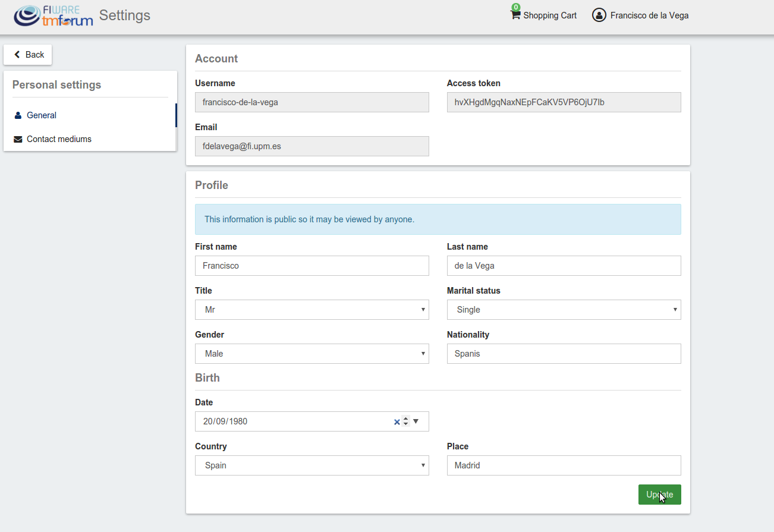This screenshot has height=532, width=774.
Task: Click the Settings page title
Action: point(125,15)
